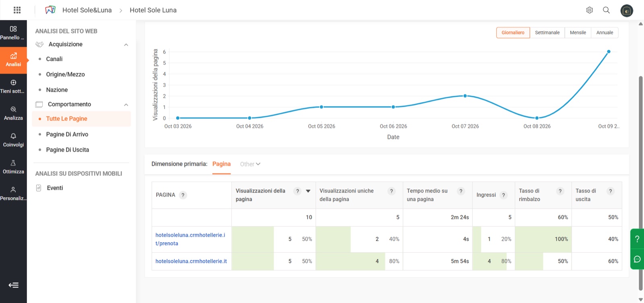Open the user profile avatar

coord(627,10)
